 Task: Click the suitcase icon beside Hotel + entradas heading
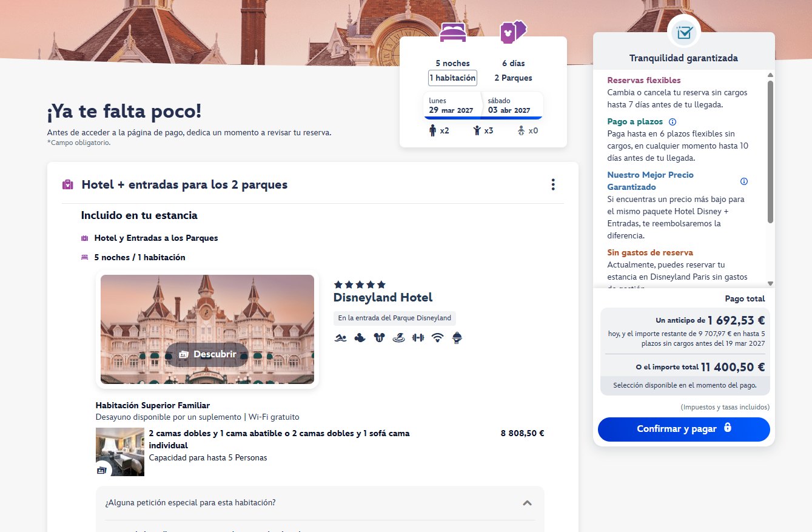pyautogui.click(x=68, y=184)
